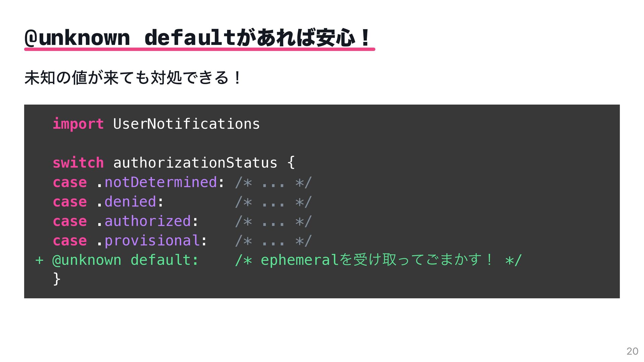The image size is (644, 362).
Task: Click the .provisional case label
Action: (152, 241)
